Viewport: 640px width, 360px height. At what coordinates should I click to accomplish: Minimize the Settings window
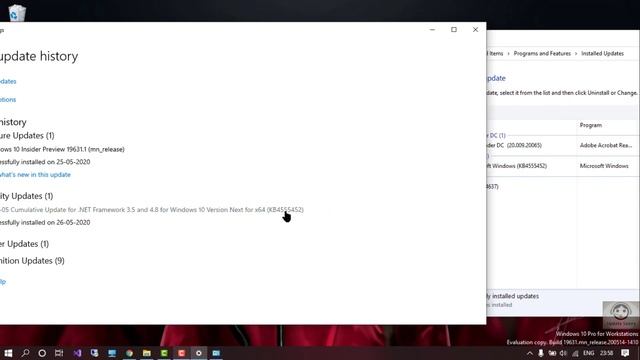(x=432, y=29)
